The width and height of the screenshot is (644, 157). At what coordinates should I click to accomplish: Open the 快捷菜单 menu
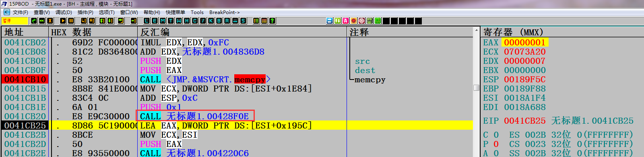point(175,12)
